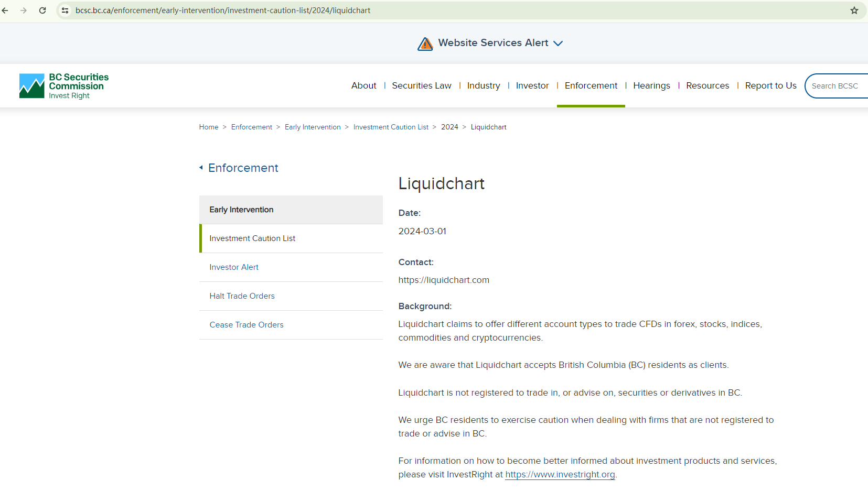Bookmark this page with the star icon
Screen dimensions: 868x491
pyautogui.click(x=854, y=10)
